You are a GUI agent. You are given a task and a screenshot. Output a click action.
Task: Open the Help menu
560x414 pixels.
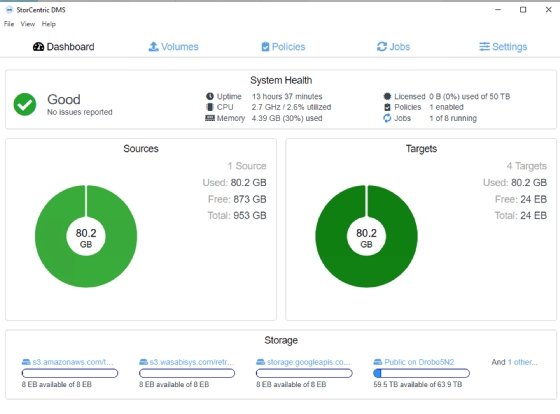49,24
